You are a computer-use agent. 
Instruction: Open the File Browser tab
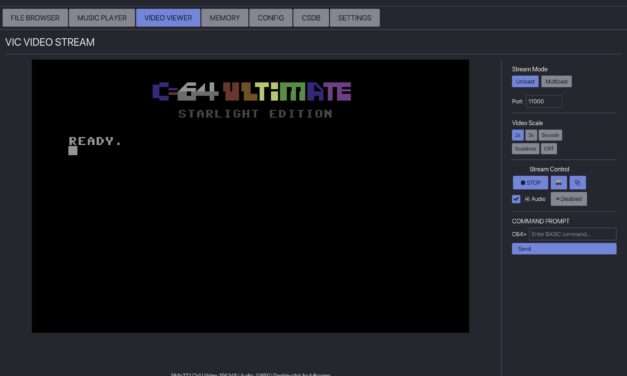(35, 18)
